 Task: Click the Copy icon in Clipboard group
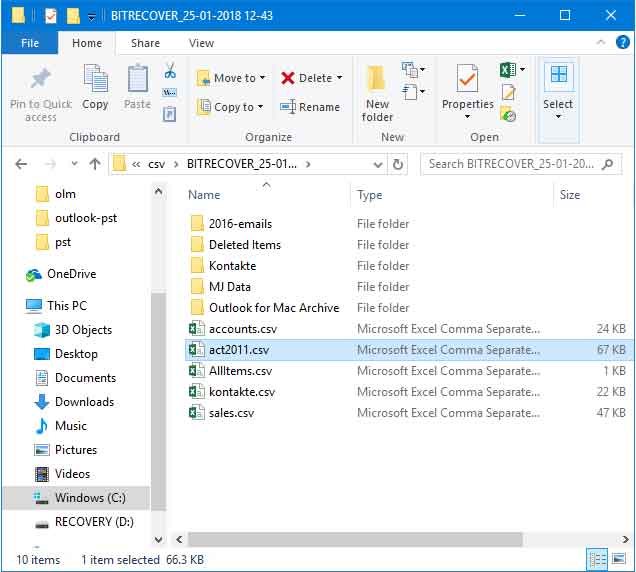click(x=96, y=78)
